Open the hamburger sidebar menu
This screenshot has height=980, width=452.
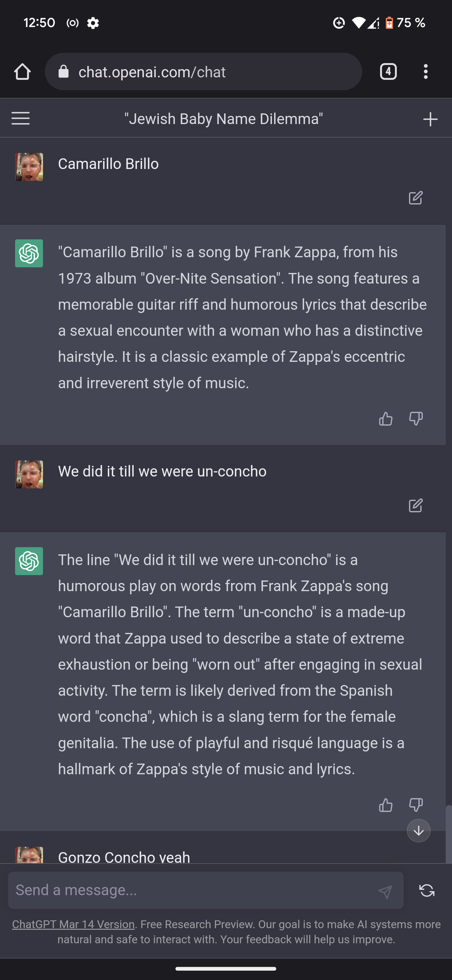[x=20, y=118]
